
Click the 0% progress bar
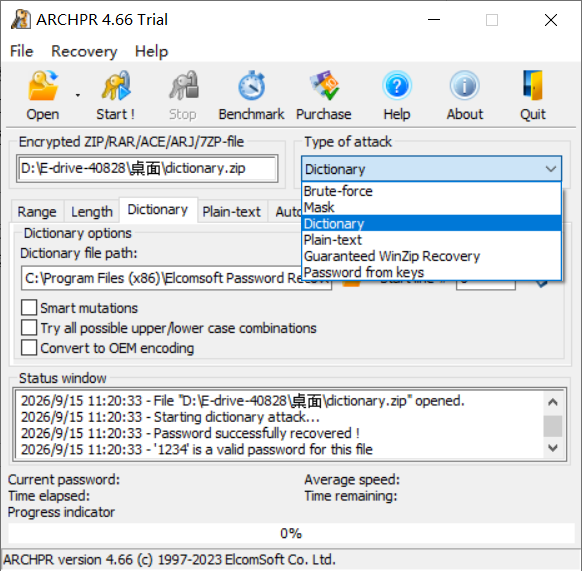coord(291,534)
